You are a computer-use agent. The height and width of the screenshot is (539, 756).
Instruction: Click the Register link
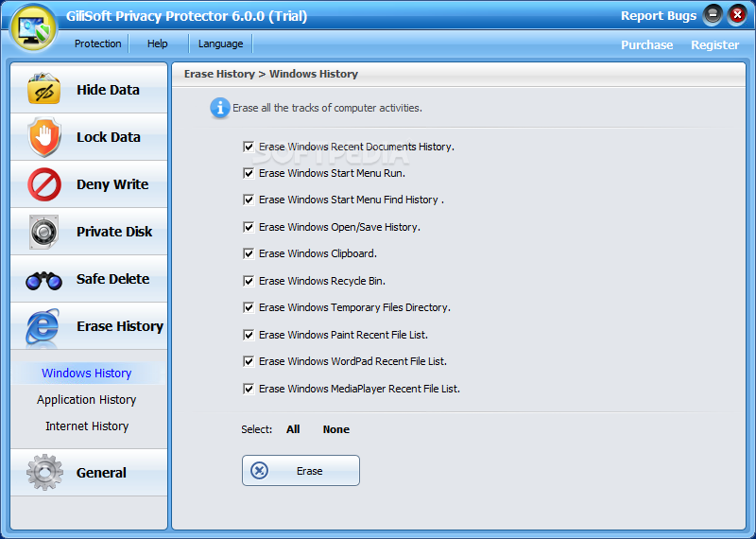pos(714,44)
